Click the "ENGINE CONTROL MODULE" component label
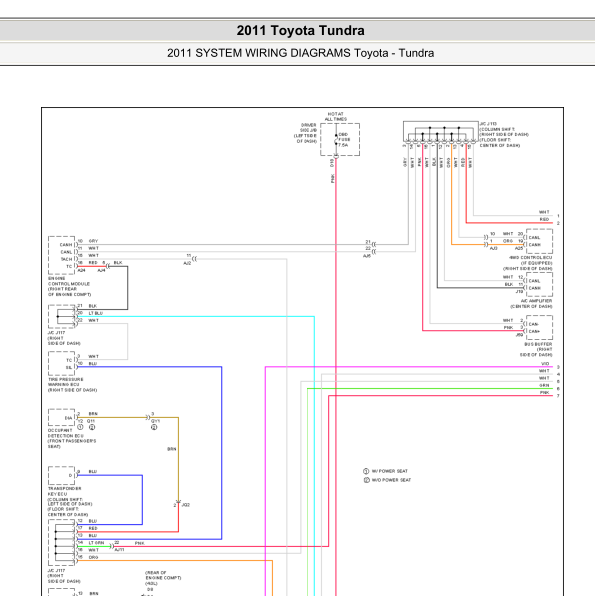The width and height of the screenshot is (595, 596). click(x=69, y=281)
